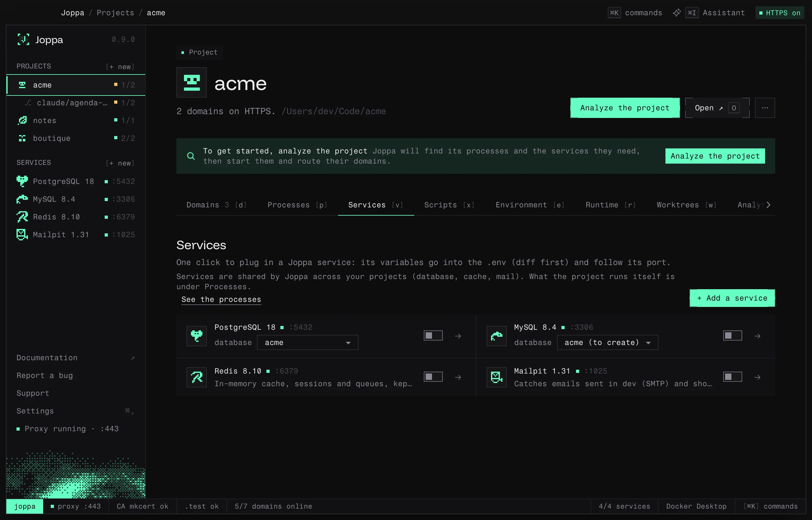Expand more tabs with the right chevron
Screen dimensions: 812x520
click(769, 205)
